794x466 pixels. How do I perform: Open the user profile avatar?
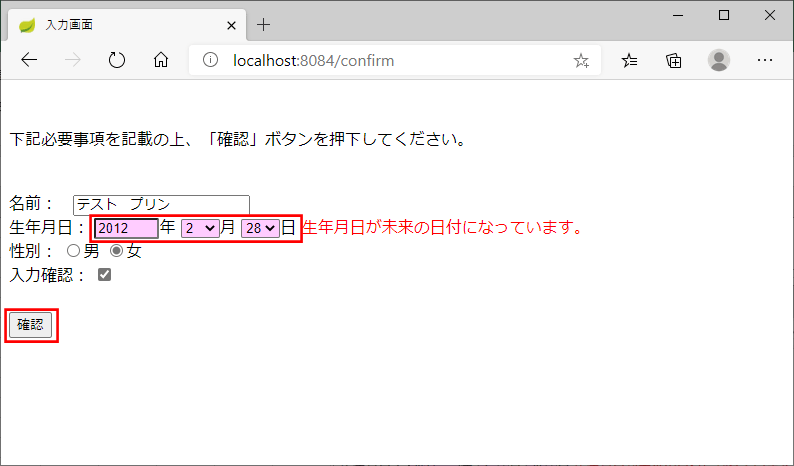[719, 60]
